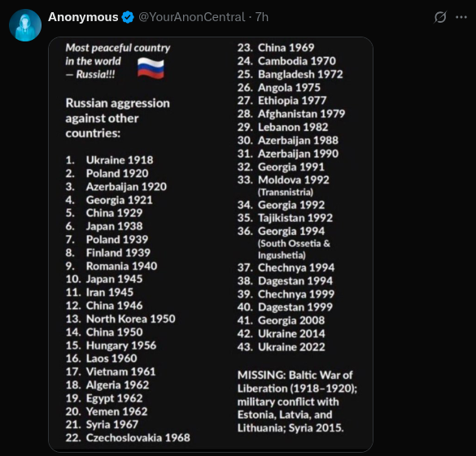Click 'Russian aggression against other countries' heading

pyautogui.click(x=118, y=118)
